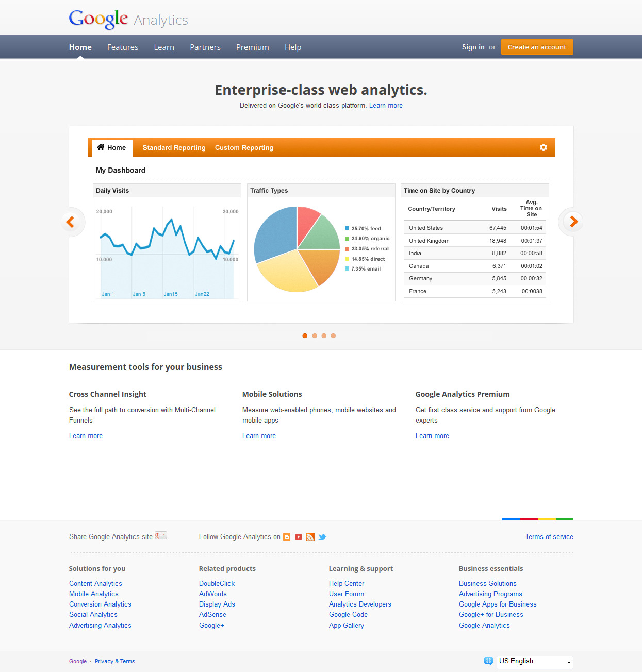Open the YouTube follow icon

click(x=299, y=537)
